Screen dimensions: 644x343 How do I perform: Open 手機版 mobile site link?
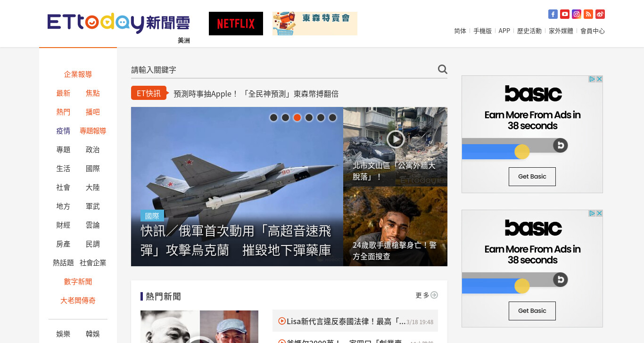[x=482, y=31]
